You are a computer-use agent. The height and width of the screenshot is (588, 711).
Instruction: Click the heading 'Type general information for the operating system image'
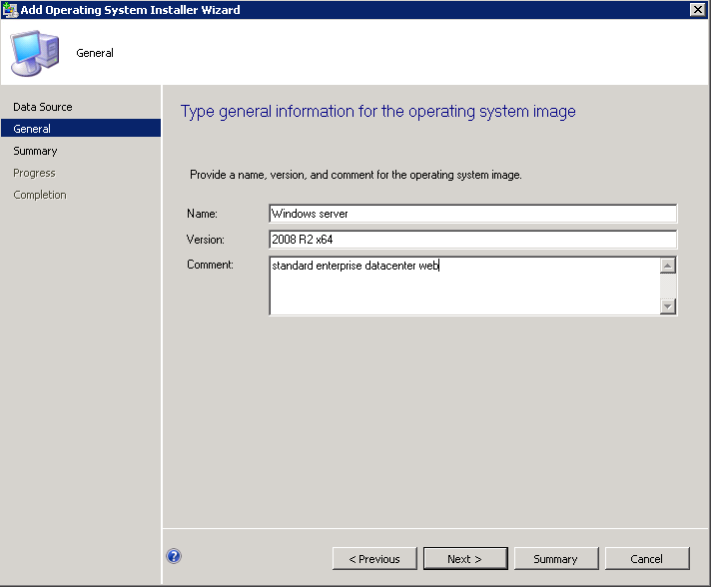378,112
